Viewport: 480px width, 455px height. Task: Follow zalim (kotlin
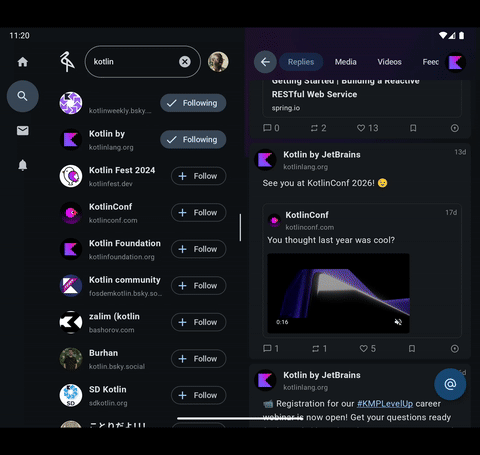199,322
